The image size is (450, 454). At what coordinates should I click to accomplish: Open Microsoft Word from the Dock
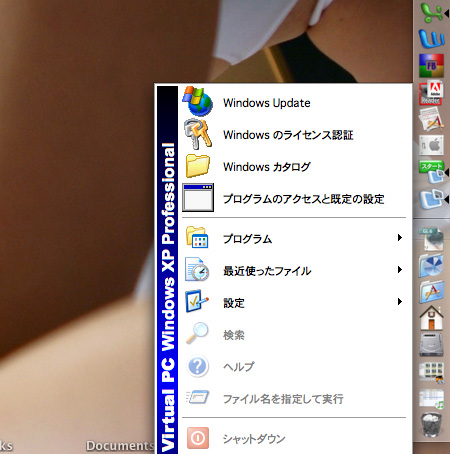click(x=431, y=38)
